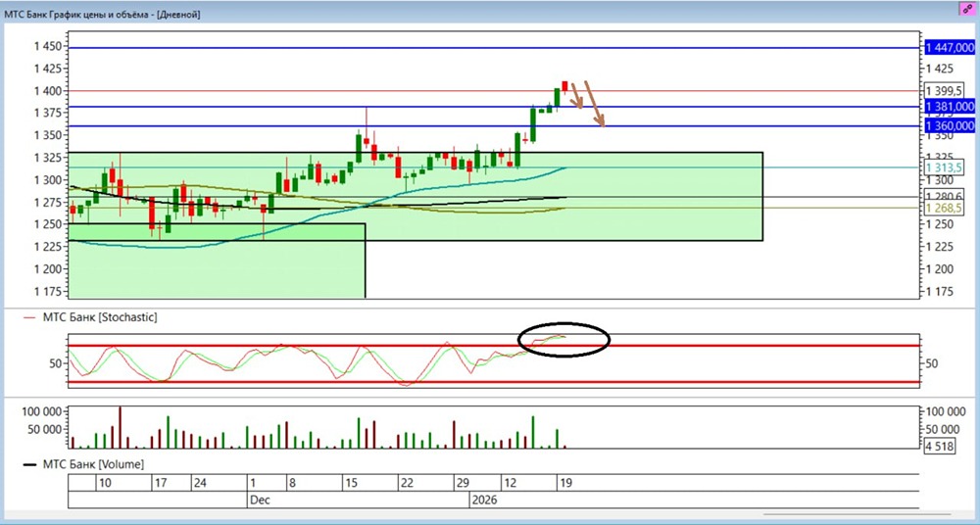Click the latest red candlestick above 1 400
Viewport: 980px width, 525px height.
(564, 86)
